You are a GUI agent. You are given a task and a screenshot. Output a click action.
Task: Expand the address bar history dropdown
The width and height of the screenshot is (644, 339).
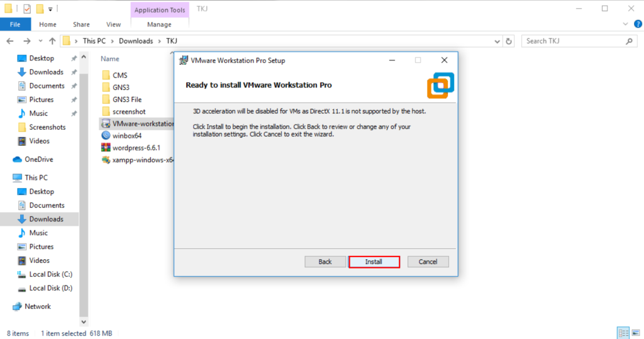click(x=497, y=41)
